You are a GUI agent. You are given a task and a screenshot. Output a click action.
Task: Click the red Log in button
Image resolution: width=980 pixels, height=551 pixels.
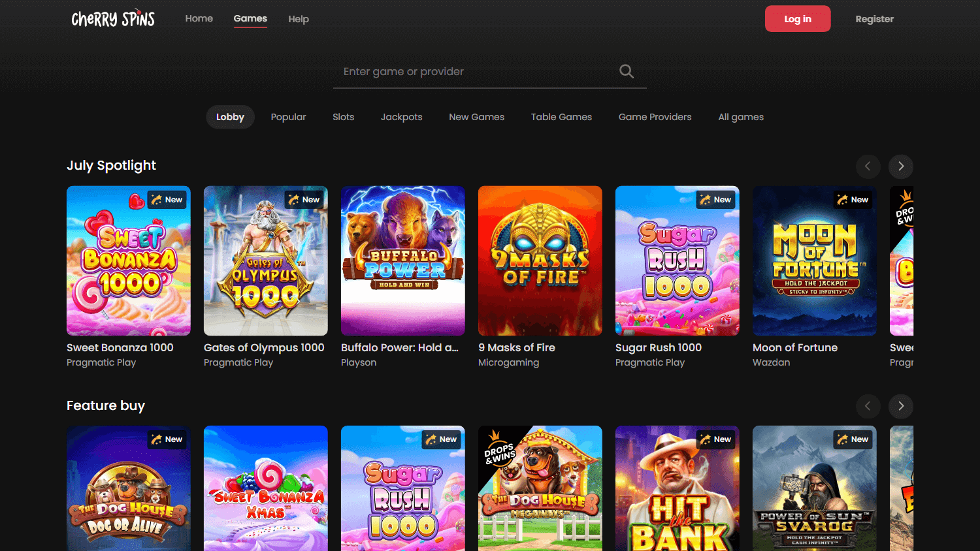click(798, 19)
